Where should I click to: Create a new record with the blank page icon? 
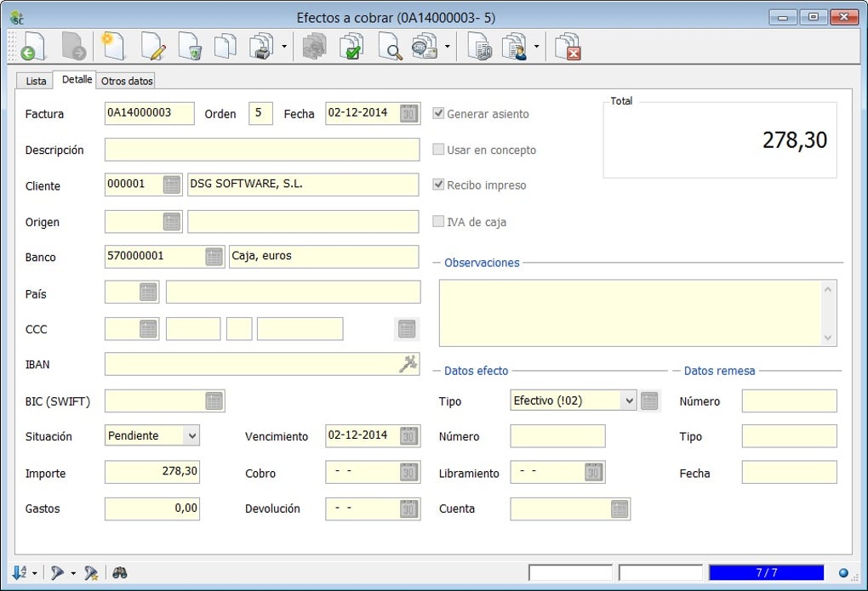112,46
